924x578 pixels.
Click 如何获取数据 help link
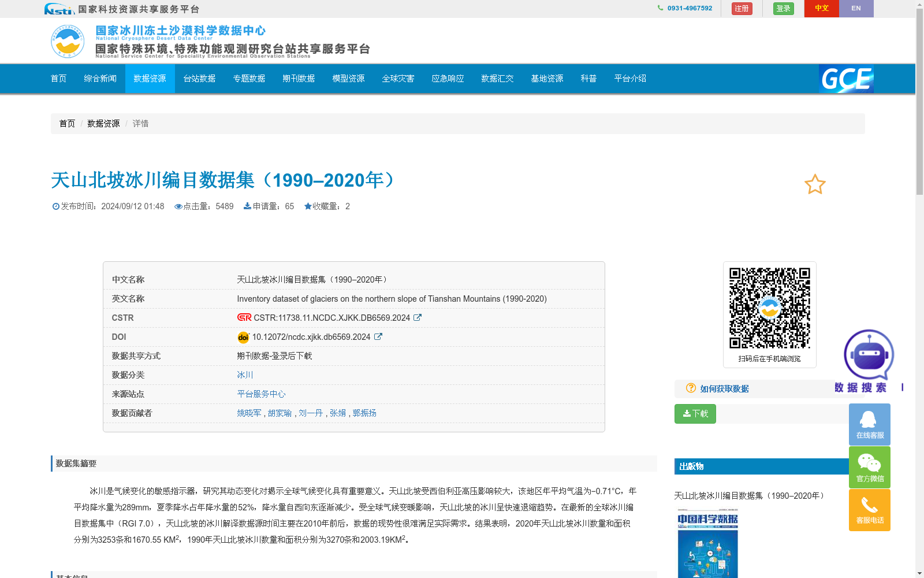click(724, 389)
